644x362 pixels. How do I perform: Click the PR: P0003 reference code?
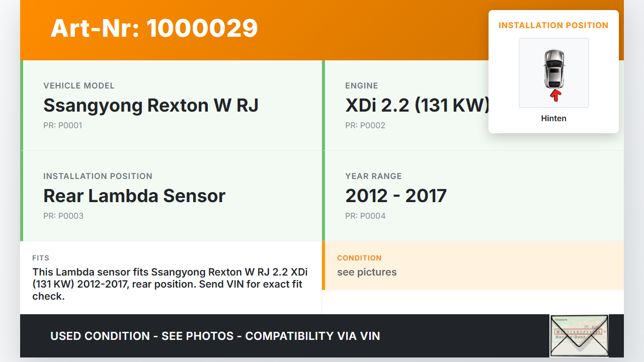coord(63,216)
